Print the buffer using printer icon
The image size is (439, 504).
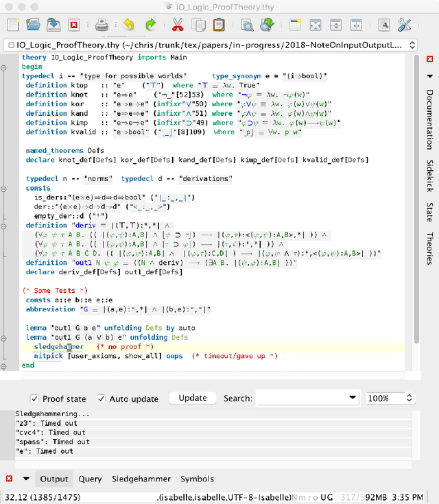pos(102,25)
